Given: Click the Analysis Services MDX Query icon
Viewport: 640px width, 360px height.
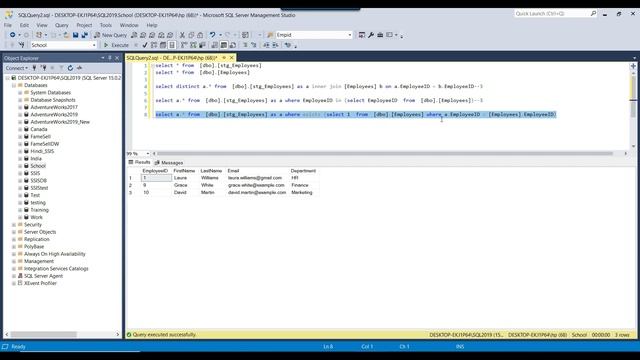Looking at the screenshot, I should 143,35.
